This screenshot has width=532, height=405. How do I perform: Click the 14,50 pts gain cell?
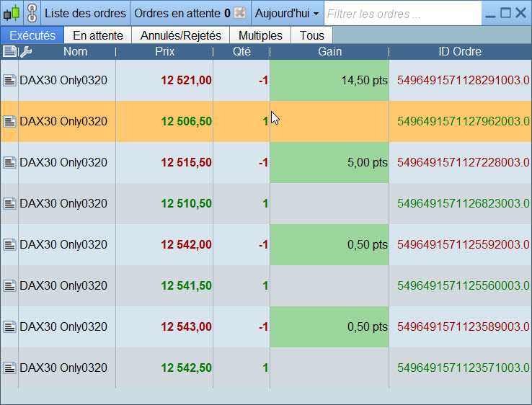(x=329, y=81)
